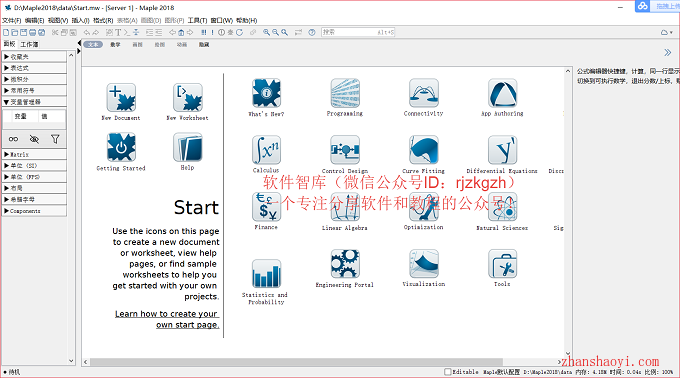Click the undo toolbar arrow

(87, 33)
